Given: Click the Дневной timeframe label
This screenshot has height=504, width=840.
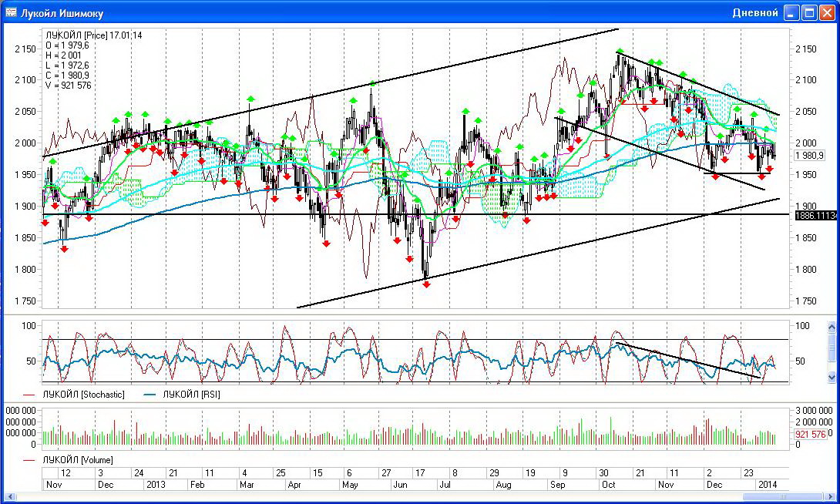Looking at the screenshot, I should [754, 13].
